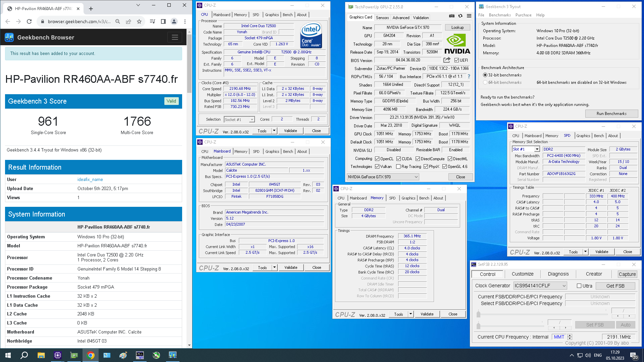Open the GPU-Z hamburger menu
This screenshot has height=362, width=644.
469,16
